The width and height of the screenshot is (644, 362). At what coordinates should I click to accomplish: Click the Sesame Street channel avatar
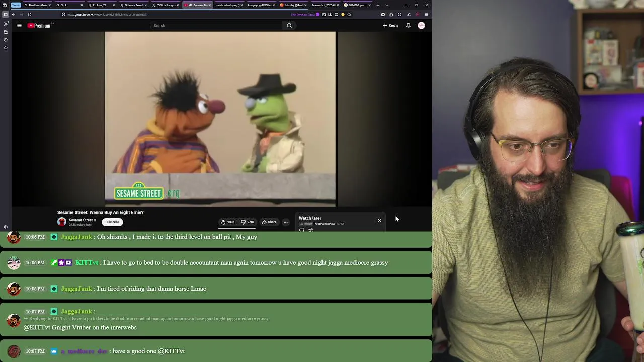click(x=62, y=222)
